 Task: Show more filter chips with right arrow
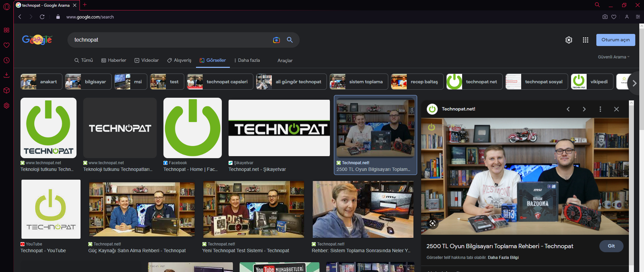click(x=634, y=83)
